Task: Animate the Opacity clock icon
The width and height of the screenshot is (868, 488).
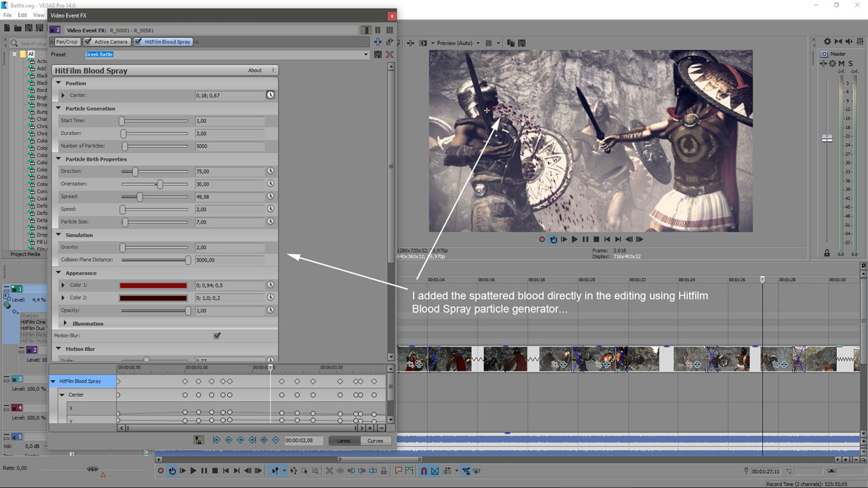Action: 270,310
